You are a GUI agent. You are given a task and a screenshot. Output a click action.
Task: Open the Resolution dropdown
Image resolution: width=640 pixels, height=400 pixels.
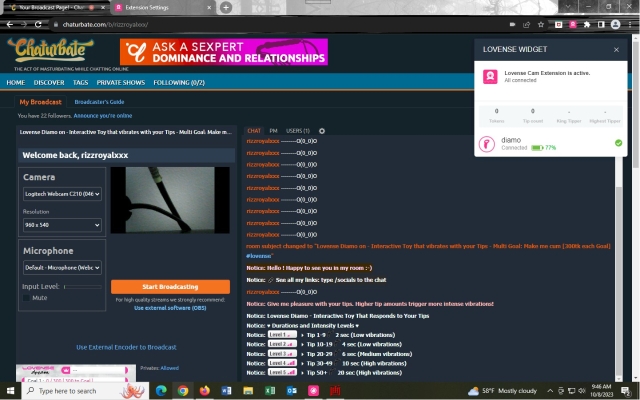tap(62, 225)
